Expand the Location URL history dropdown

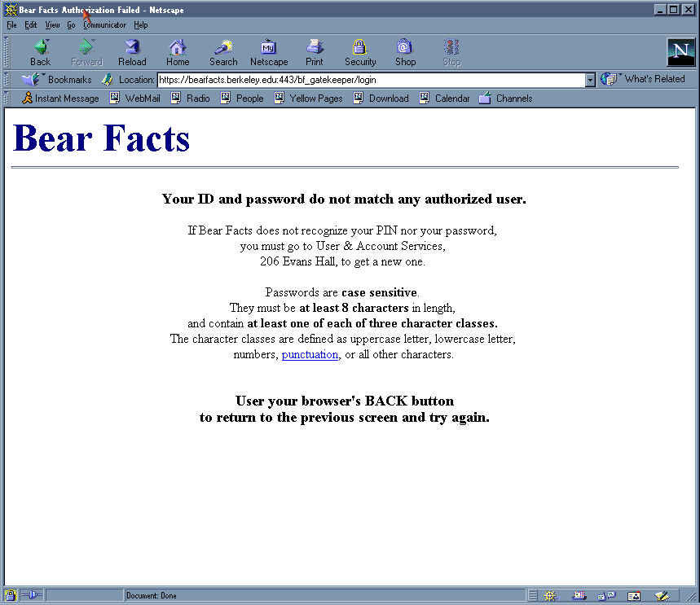coord(590,80)
